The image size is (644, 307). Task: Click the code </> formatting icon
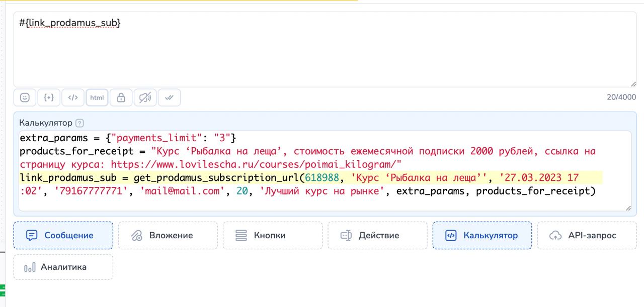coord(73,97)
